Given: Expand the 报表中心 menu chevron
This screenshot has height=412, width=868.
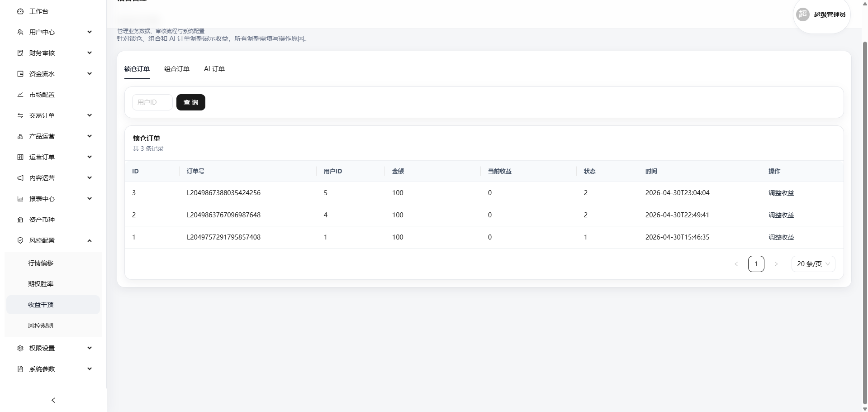Looking at the screenshot, I should pyautogui.click(x=90, y=199).
